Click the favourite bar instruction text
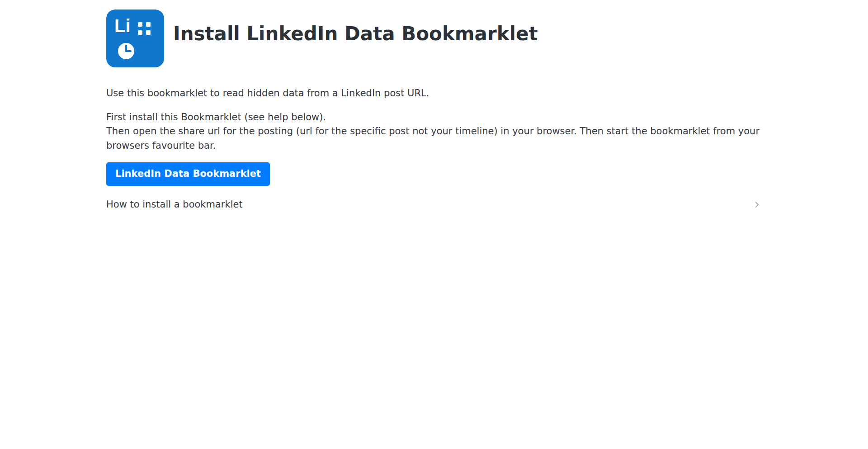 coord(161,145)
